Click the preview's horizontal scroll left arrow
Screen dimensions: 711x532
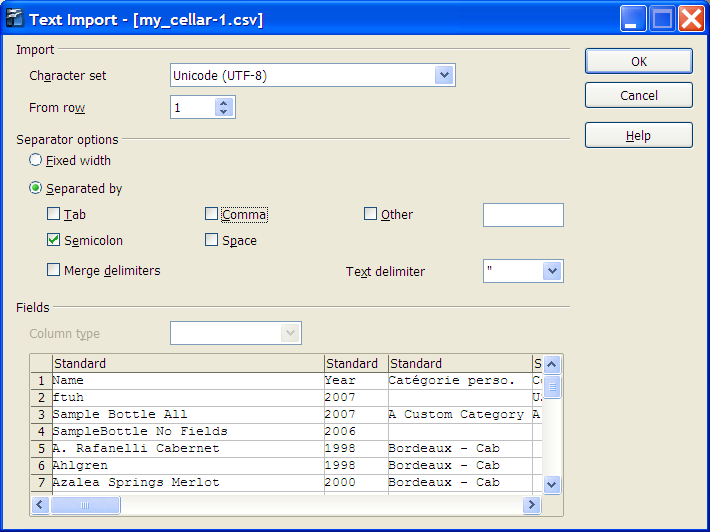tap(40, 505)
